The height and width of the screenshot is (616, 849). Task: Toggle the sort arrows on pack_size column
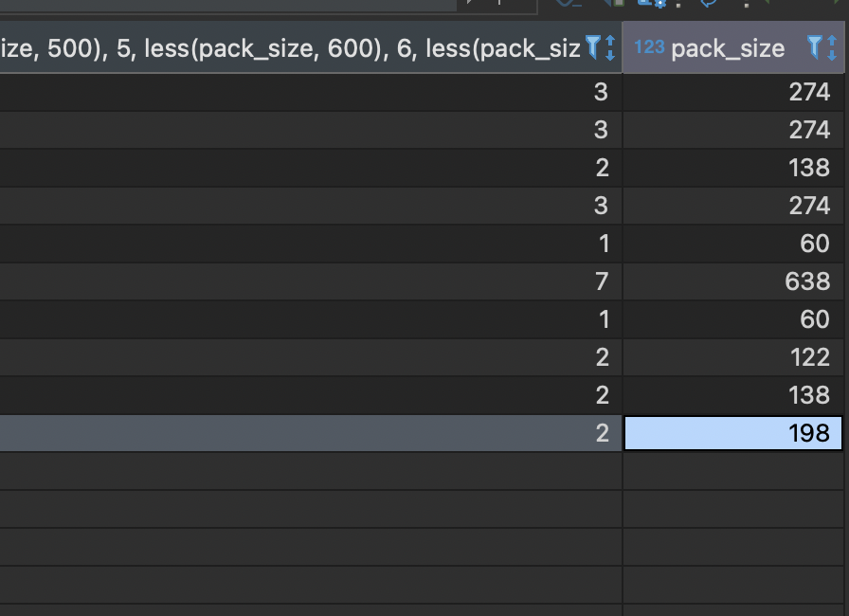[832, 47]
